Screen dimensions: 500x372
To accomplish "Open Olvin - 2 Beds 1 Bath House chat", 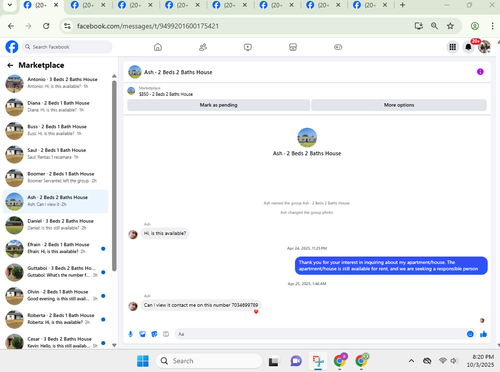I will (x=56, y=296).
